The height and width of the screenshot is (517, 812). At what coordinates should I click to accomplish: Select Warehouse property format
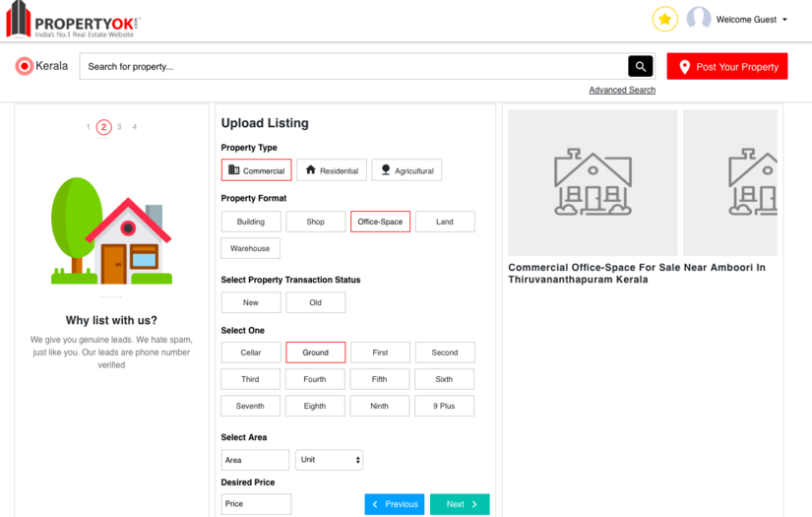[250, 248]
